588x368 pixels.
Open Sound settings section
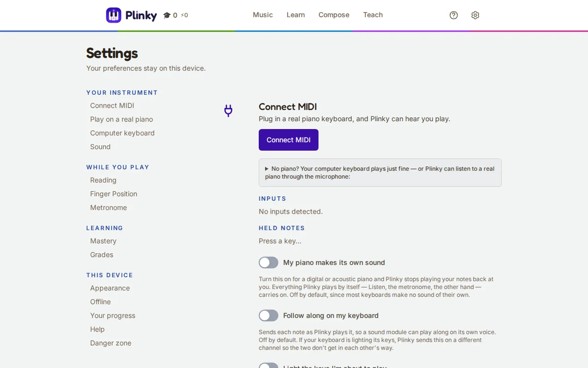(100, 147)
